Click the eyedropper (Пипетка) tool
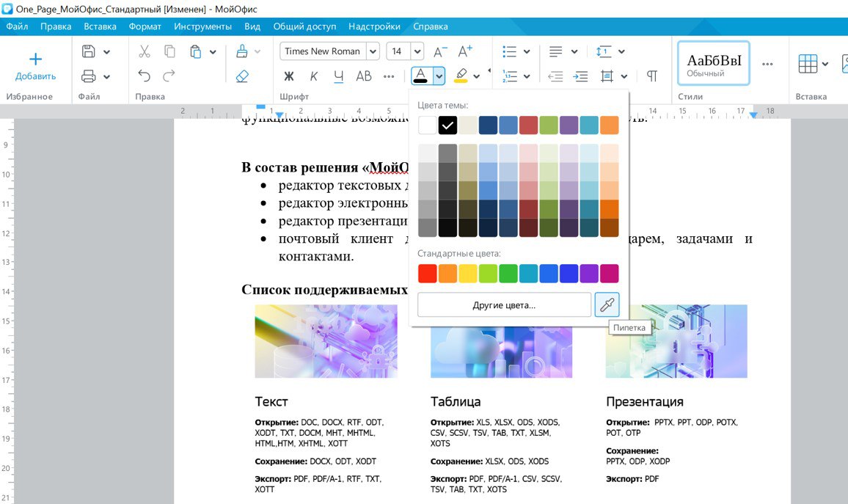The height and width of the screenshot is (504, 848). pyautogui.click(x=607, y=304)
